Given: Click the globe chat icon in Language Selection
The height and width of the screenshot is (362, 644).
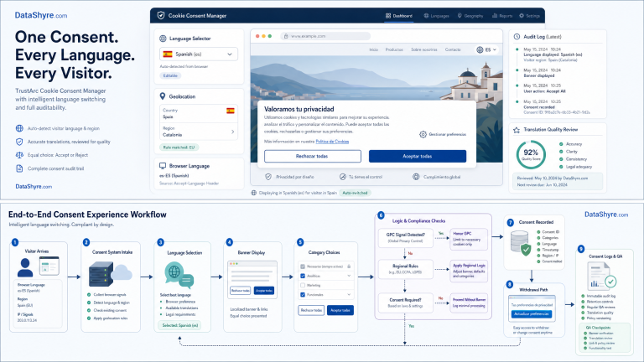Looking at the screenshot, I should coord(179,275).
